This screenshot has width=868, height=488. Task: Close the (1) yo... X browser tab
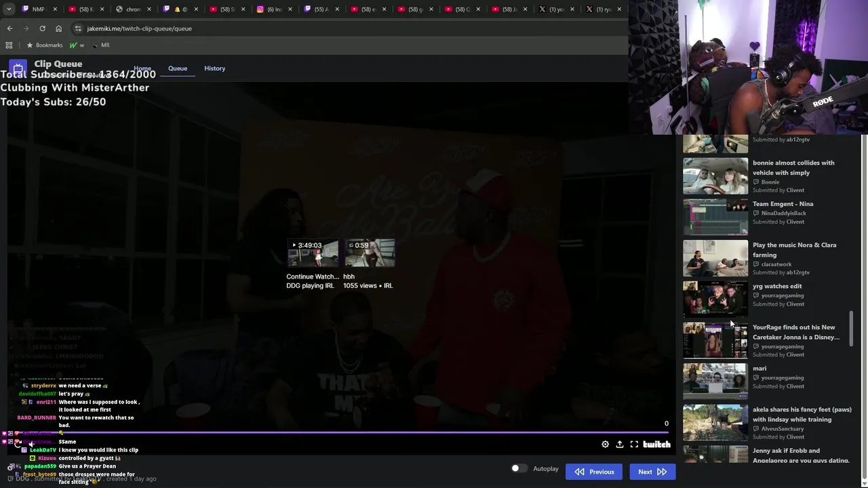(x=572, y=9)
